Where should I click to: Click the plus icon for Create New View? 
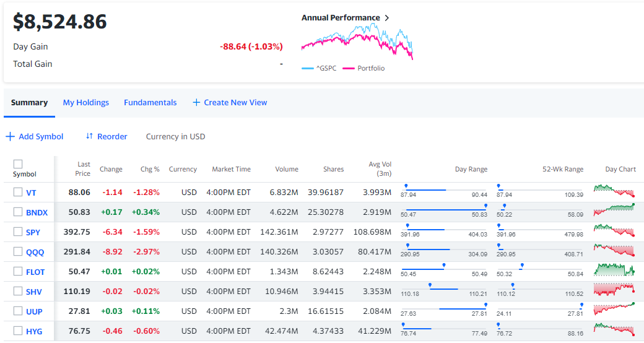pos(196,103)
